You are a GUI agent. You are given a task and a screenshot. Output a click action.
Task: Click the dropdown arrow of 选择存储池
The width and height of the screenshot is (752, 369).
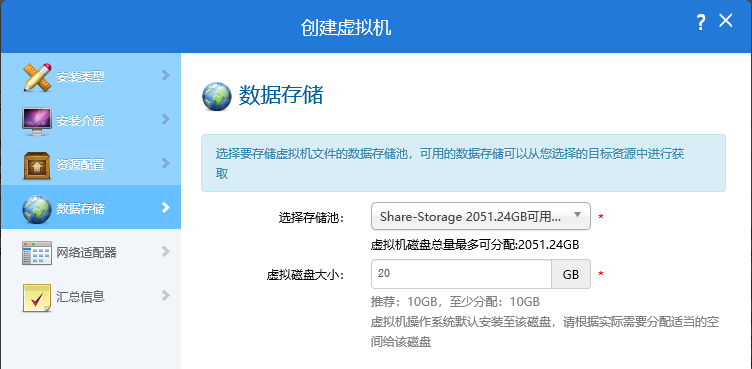(577, 214)
